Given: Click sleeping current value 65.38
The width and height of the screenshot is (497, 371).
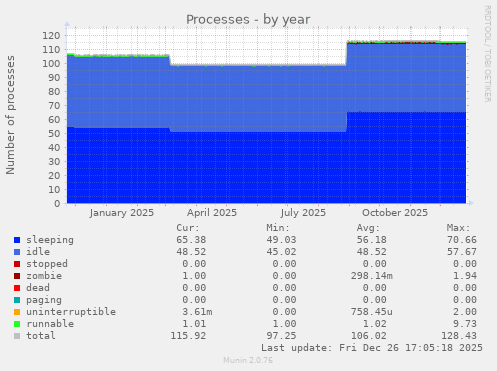Looking at the screenshot, I should pyautogui.click(x=191, y=240).
